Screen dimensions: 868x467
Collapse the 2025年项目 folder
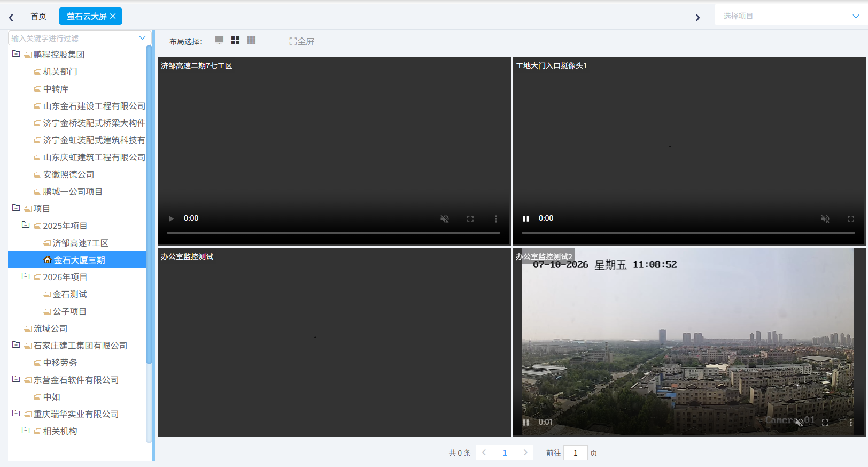point(26,225)
